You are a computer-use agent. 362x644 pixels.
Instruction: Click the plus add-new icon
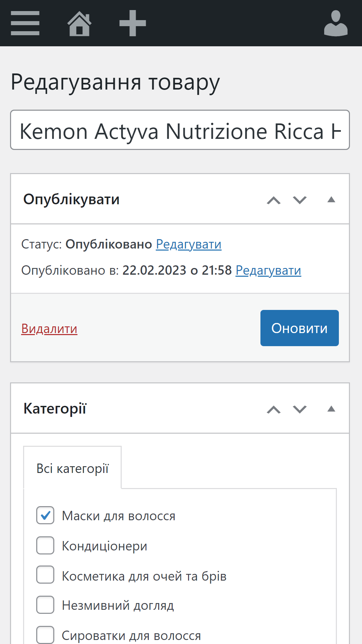click(133, 23)
